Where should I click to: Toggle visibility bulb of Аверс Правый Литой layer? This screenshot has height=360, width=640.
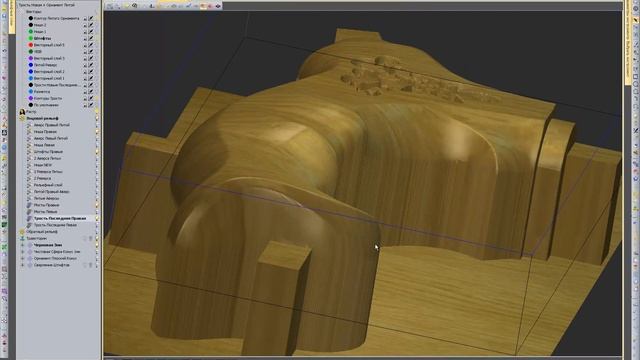97,125
